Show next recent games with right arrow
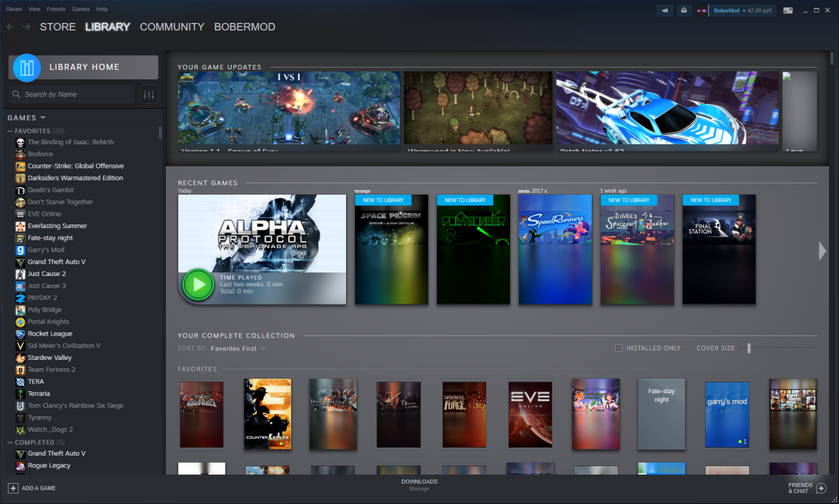Screen dimensions: 839x504 click(823, 250)
